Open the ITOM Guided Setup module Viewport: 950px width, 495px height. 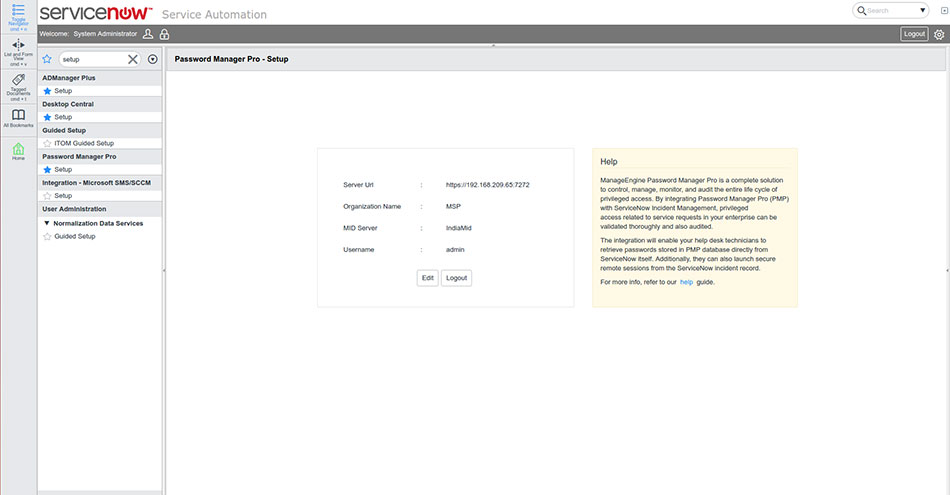click(84, 143)
